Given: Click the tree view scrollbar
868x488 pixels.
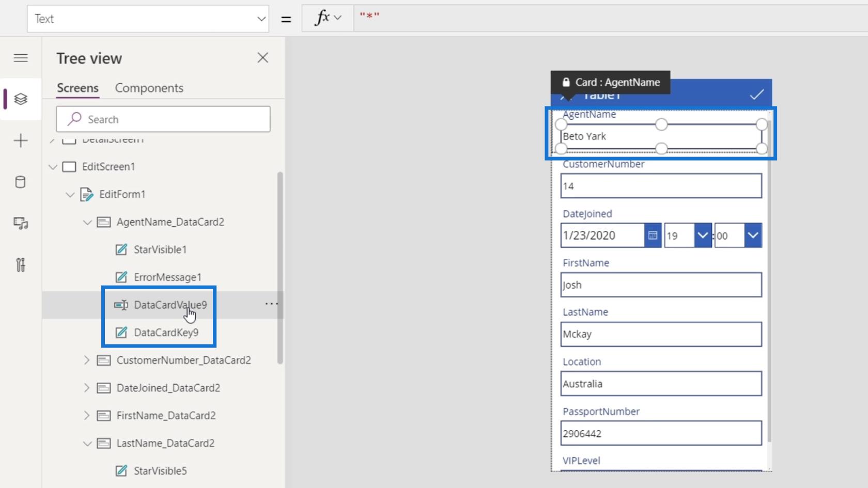Looking at the screenshot, I should 280,268.
